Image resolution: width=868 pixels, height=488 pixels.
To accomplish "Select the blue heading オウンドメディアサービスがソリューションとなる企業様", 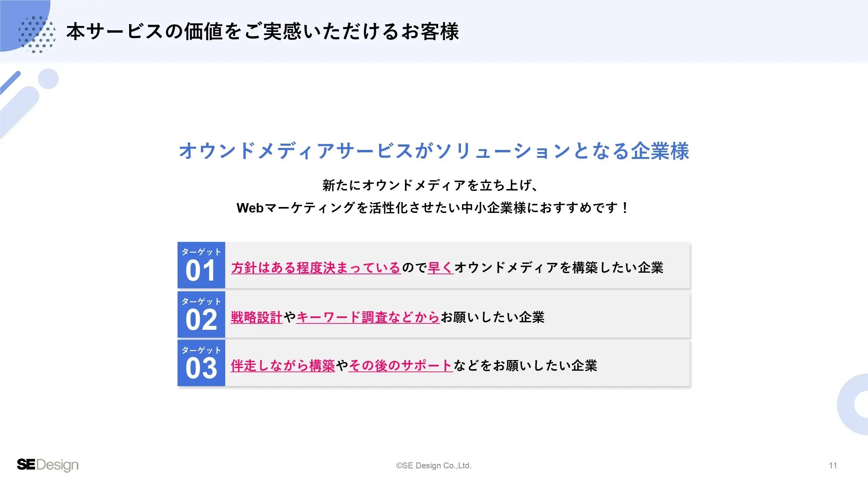I will click(x=434, y=151).
